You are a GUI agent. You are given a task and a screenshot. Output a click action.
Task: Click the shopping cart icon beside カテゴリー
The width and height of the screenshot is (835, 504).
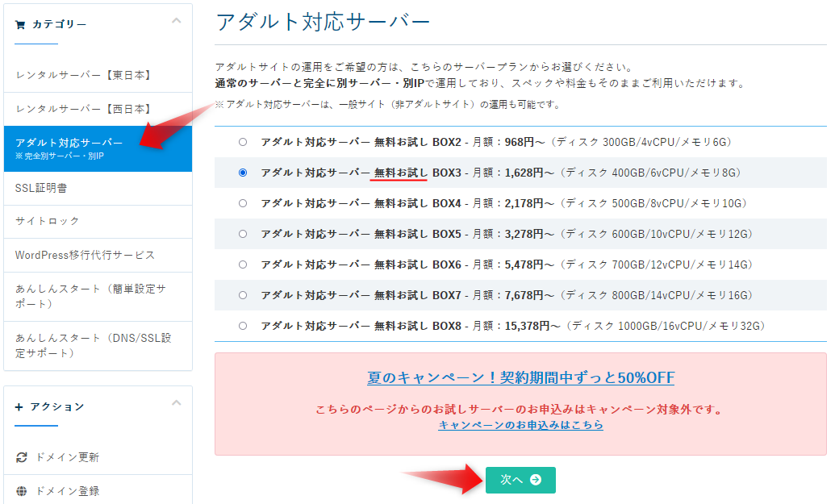click(x=20, y=24)
